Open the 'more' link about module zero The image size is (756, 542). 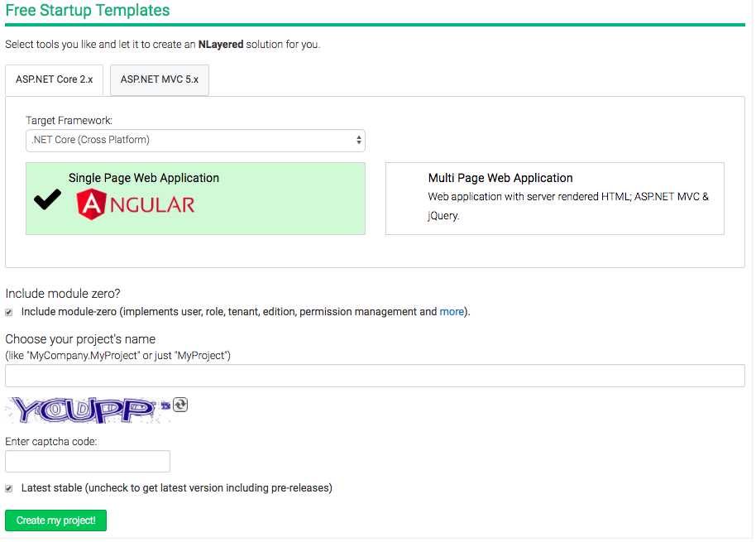[x=452, y=311]
